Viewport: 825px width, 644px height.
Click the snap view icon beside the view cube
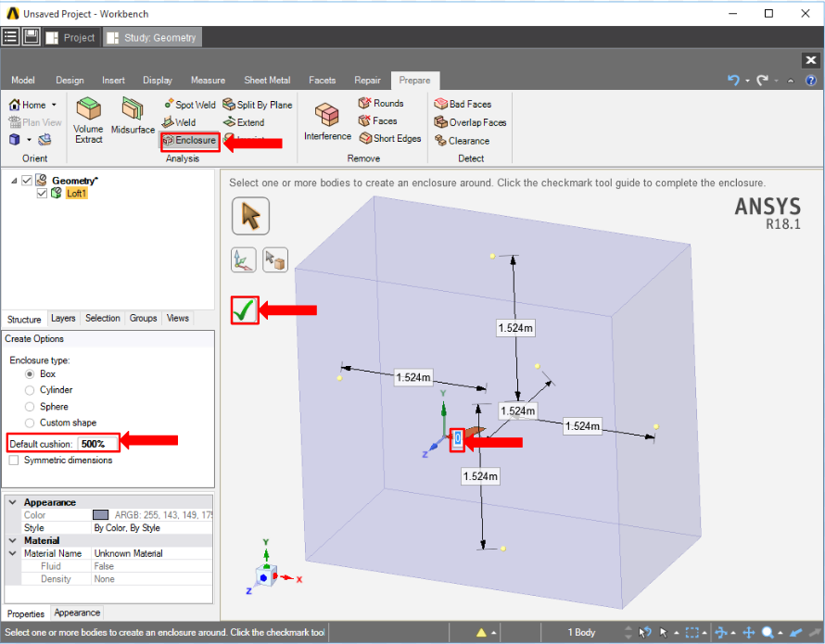(x=45, y=139)
